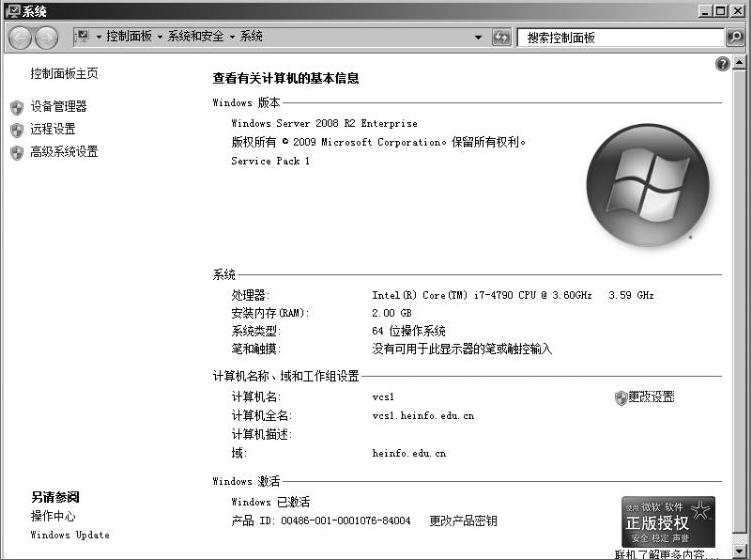The height and width of the screenshot is (560, 751).
Task: Select the Windows 已激活 status text
Action: [271, 502]
